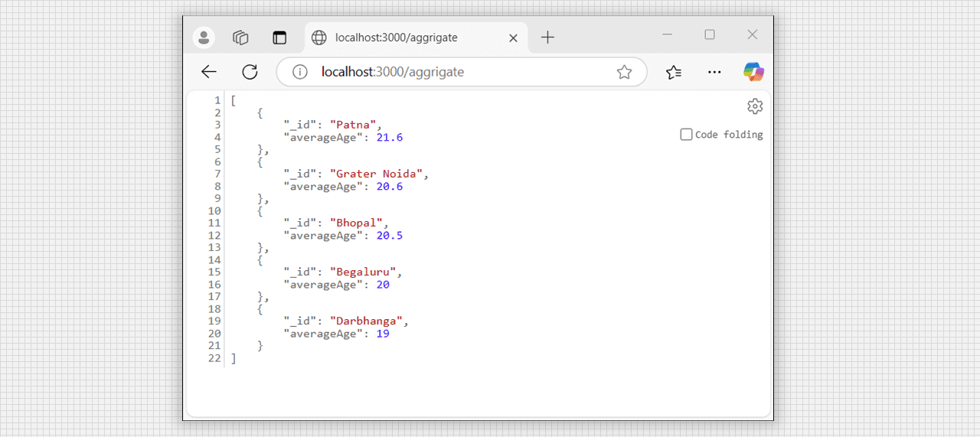Open the Copilot sidebar icon
This screenshot has width=980, height=437.
(754, 72)
